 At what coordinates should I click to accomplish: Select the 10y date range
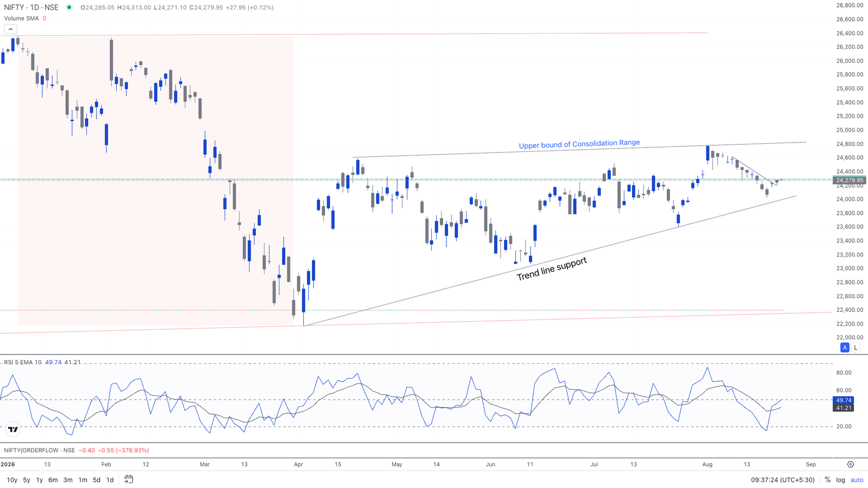coord(12,480)
